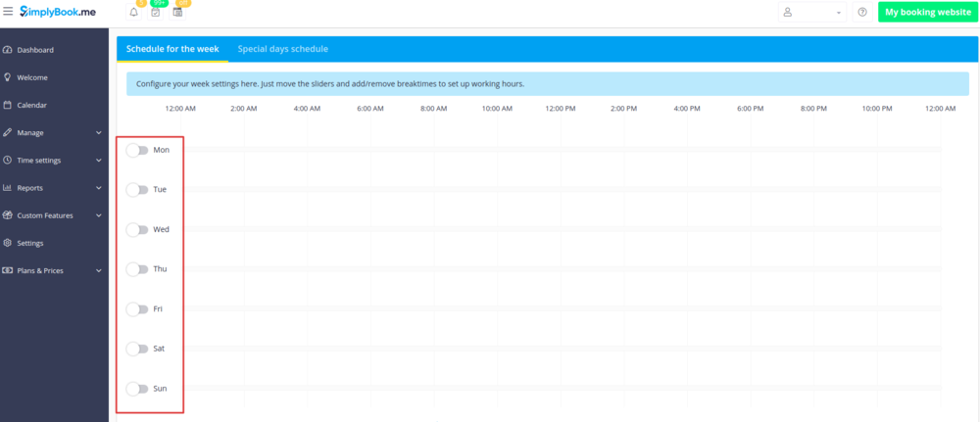The height and width of the screenshot is (422, 980).
Task: Click the notifications bell icon
Action: 133,13
